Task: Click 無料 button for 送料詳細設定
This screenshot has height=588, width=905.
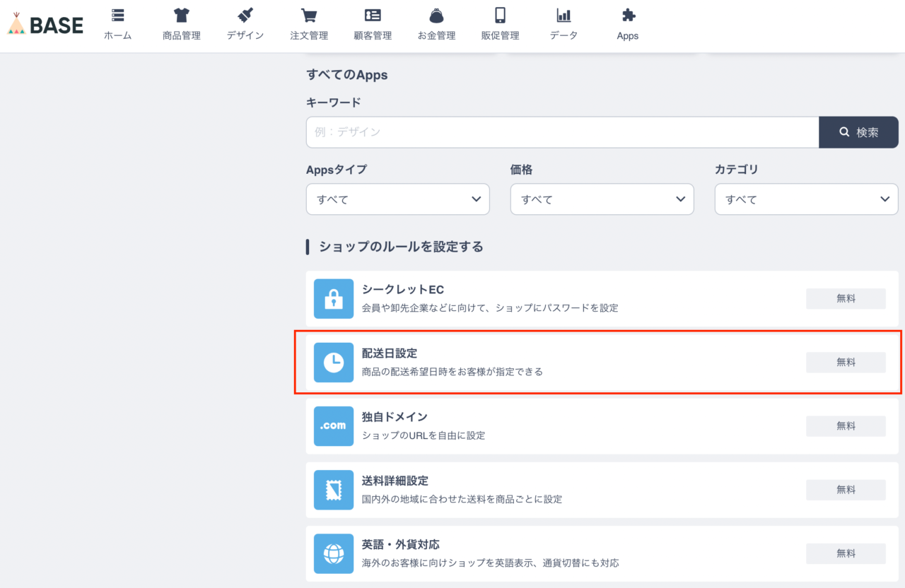Action: [x=846, y=490]
